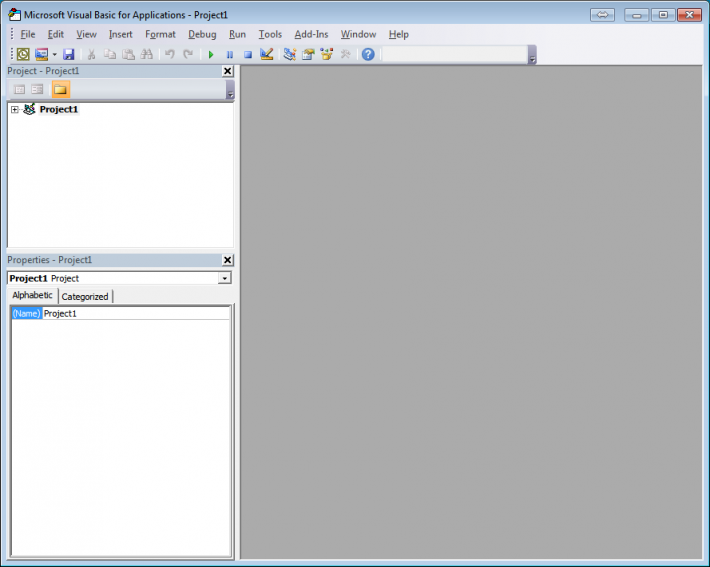Open the Insert UserForm dropdown arrow
Screen dimensions: 710x567
click(54, 54)
